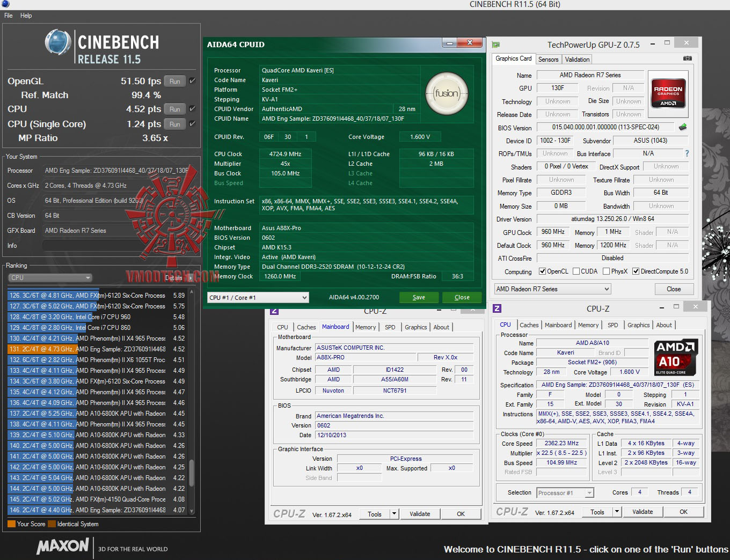This screenshot has width=730, height=560.
Task: Click Validate in the CPU-Z Mainboard window
Action: (x=420, y=514)
